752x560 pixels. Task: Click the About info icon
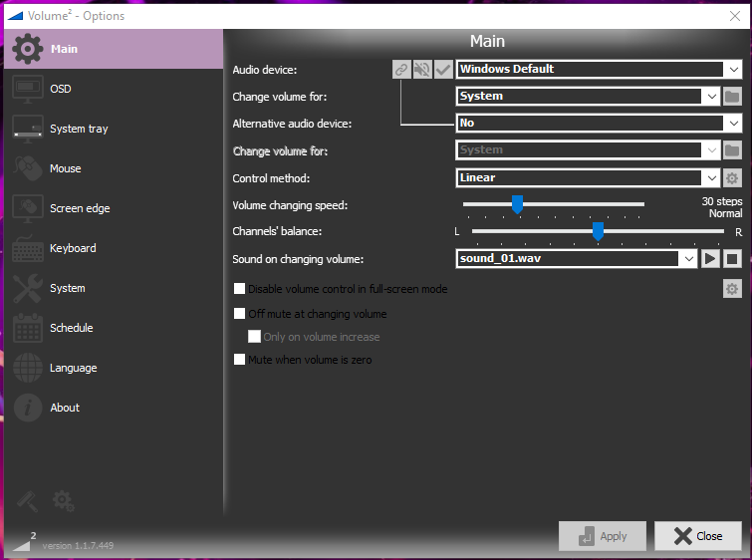(x=27, y=408)
